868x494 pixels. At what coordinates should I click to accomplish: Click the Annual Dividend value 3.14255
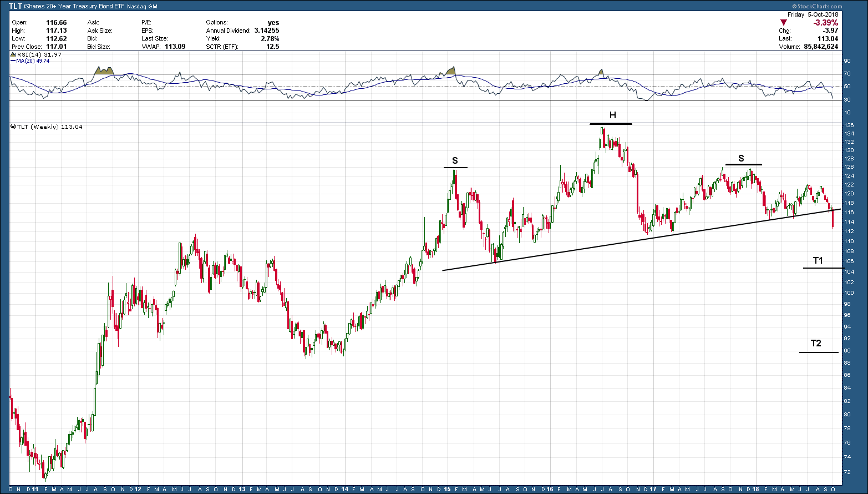pyautogui.click(x=266, y=31)
